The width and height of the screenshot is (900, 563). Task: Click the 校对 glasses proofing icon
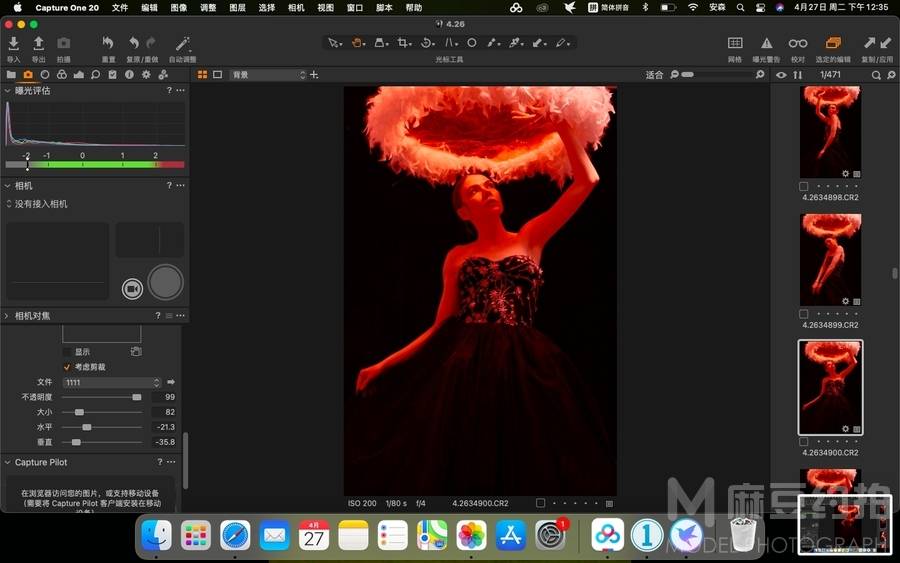(798, 44)
